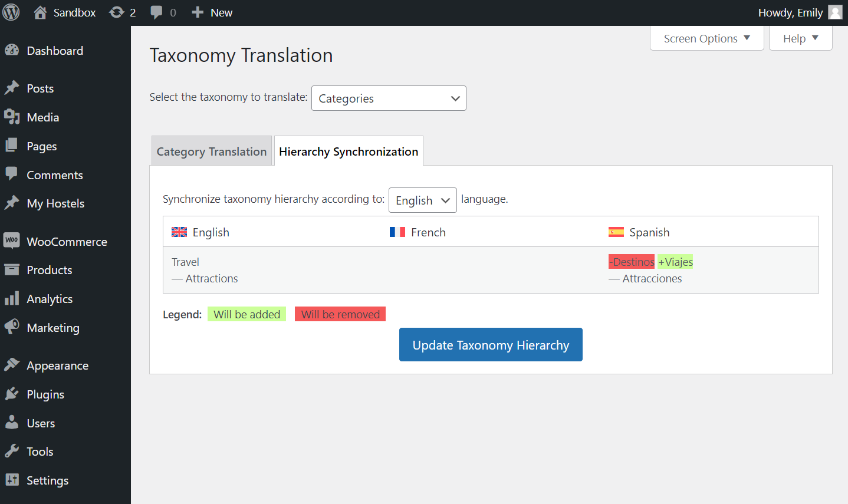This screenshot has width=848, height=504.
Task: Click the red Will be removed legend
Action: coord(340,314)
